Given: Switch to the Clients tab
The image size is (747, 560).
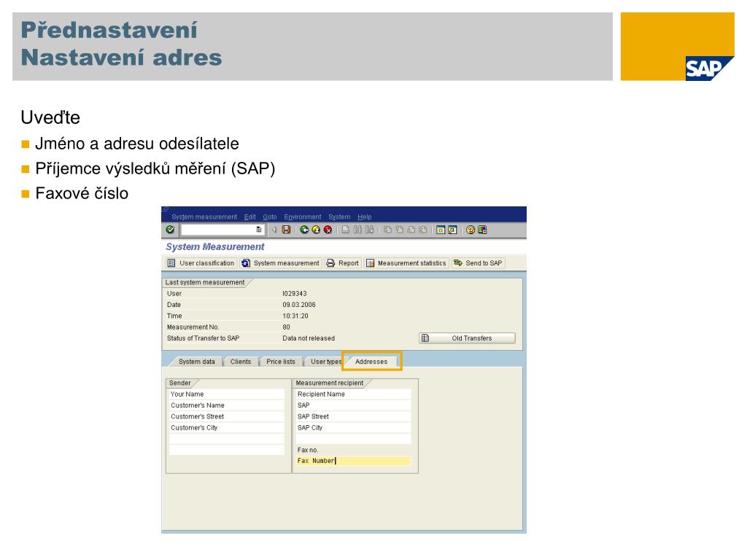Looking at the screenshot, I should [x=241, y=362].
